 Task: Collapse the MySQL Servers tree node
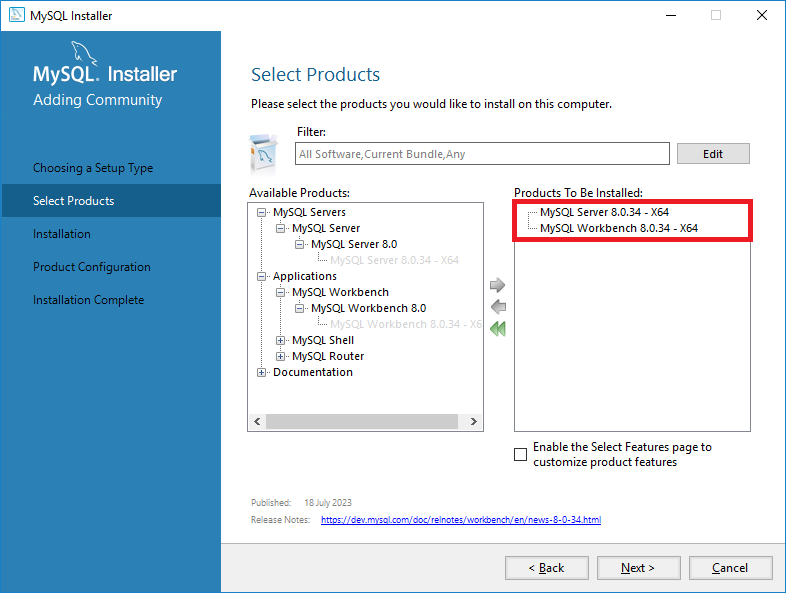(x=261, y=213)
